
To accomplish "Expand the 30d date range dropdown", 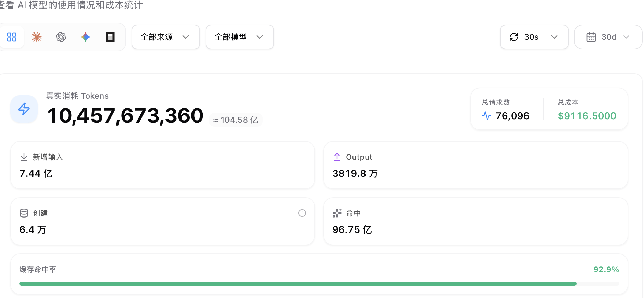I will click(608, 37).
